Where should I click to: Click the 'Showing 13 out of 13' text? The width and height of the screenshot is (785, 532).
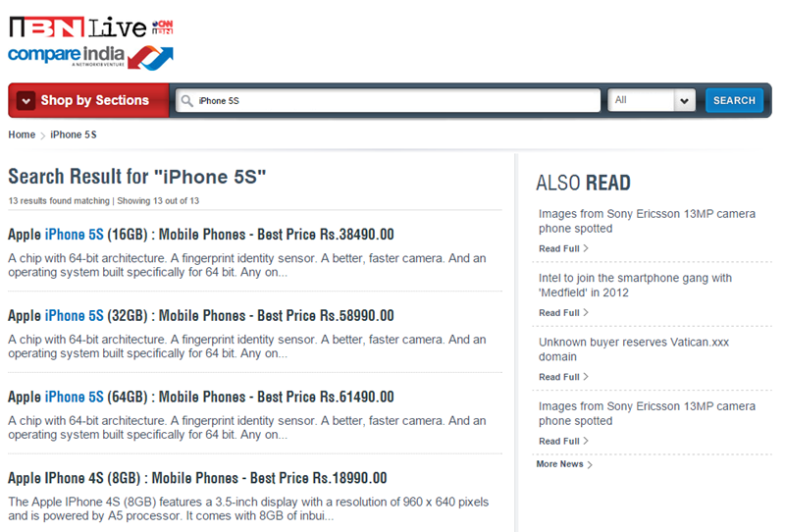click(x=158, y=201)
